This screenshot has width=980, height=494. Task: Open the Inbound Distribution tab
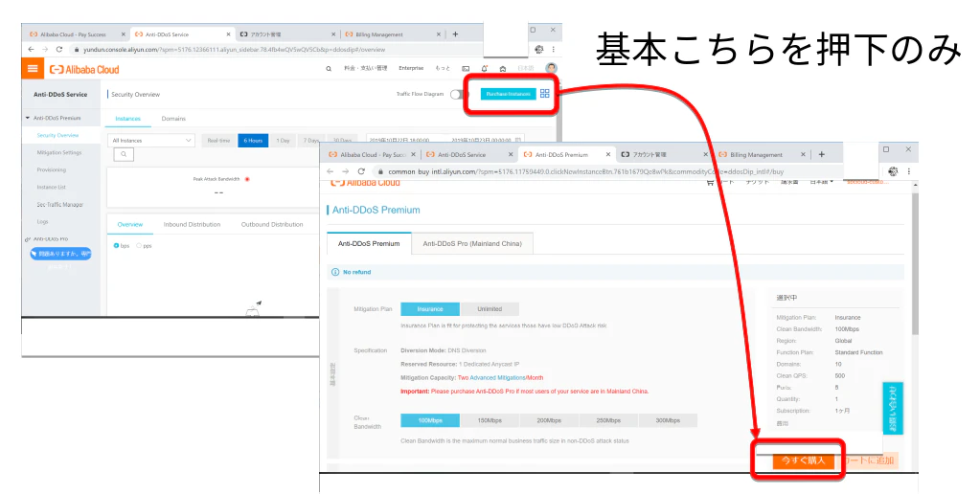point(192,224)
